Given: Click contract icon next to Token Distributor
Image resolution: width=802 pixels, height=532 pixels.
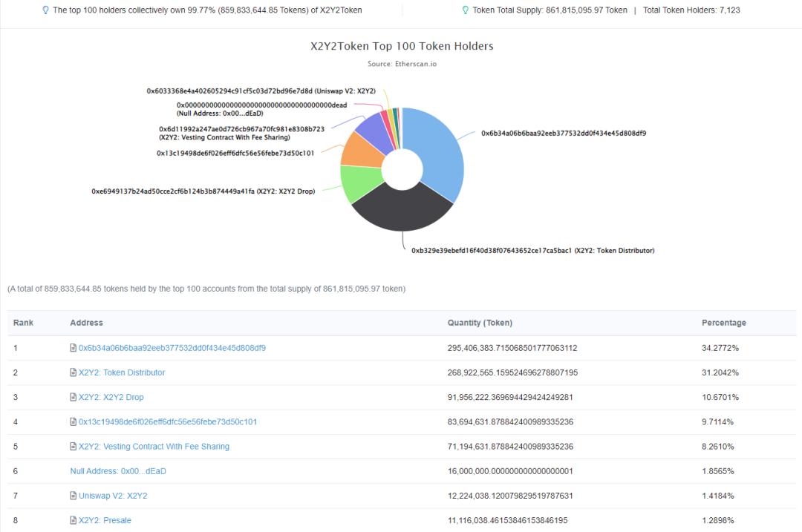Looking at the screenshot, I should 74,372.
